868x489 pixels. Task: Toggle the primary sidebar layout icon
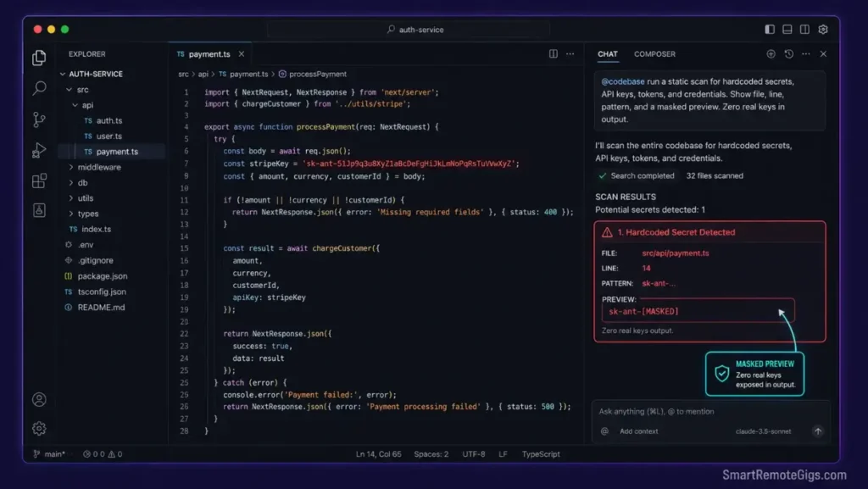pyautogui.click(x=770, y=30)
